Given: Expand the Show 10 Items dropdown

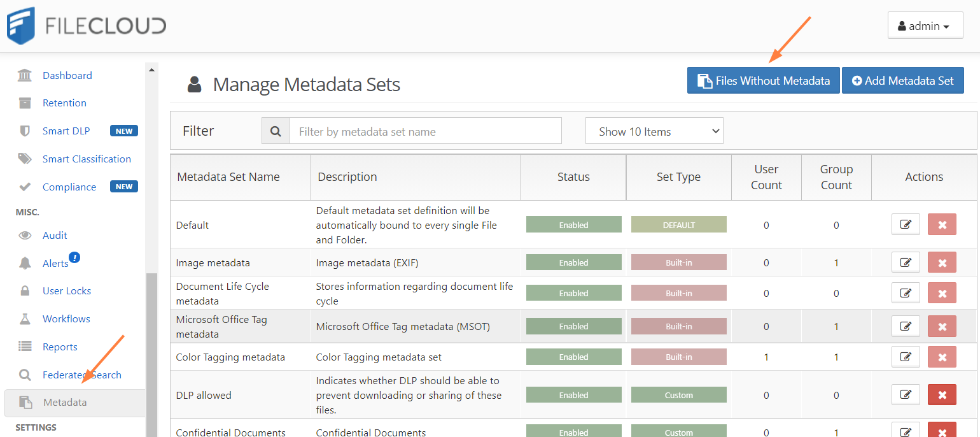Looking at the screenshot, I should pyautogui.click(x=654, y=131).
